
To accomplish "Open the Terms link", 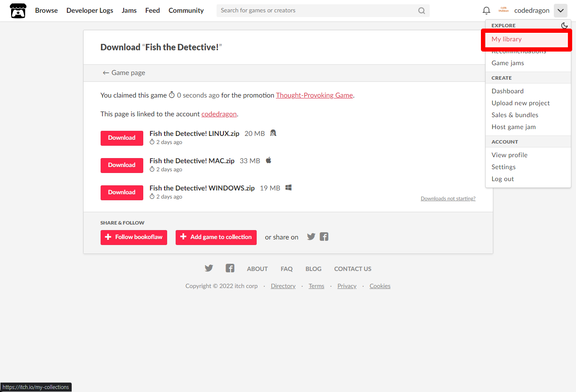I will (316, 286).
